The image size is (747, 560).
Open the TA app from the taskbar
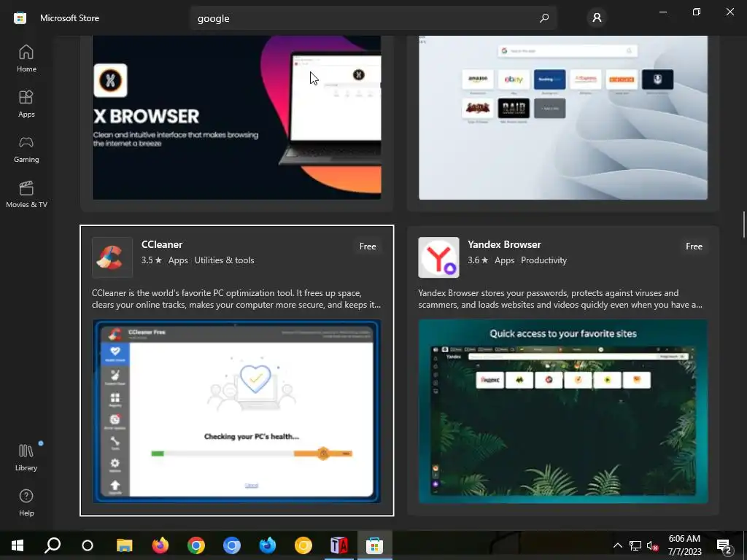tap(338, 545)
